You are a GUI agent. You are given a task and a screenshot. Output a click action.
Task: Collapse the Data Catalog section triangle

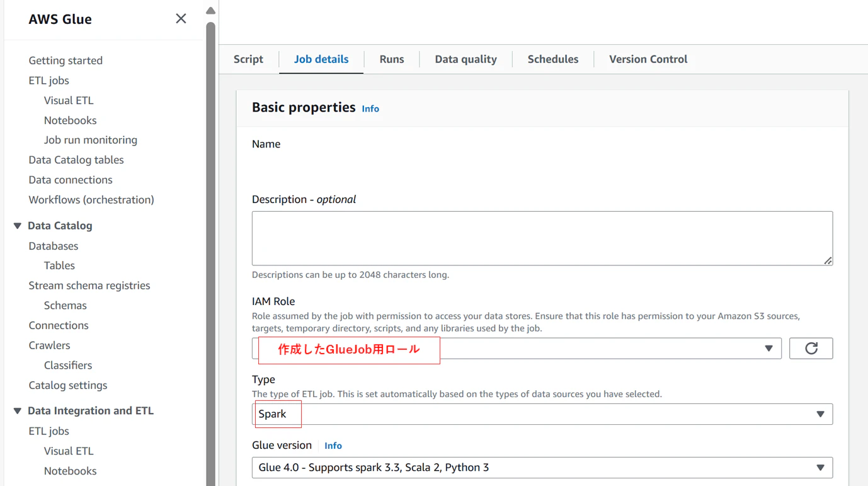pos(18,226)
